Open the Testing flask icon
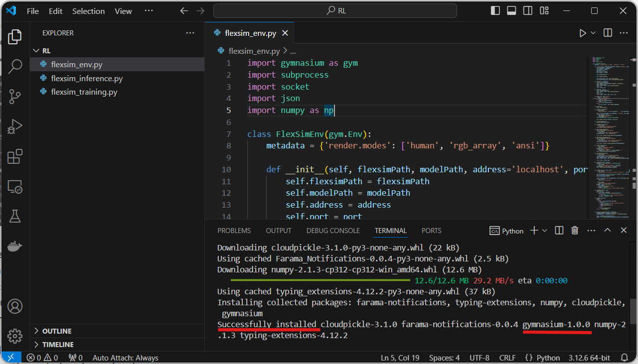The width and height of the screenshot is (638, 364). [x=15, y=216]
